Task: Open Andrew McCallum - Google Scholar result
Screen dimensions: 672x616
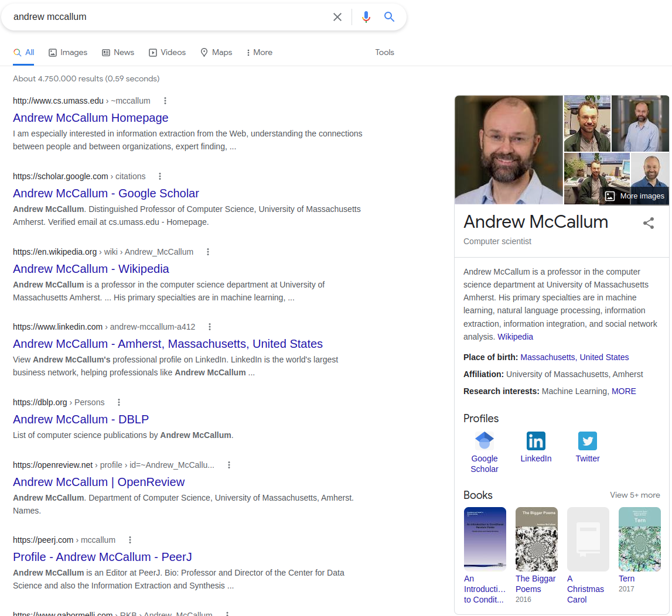Action: point(106,193)
